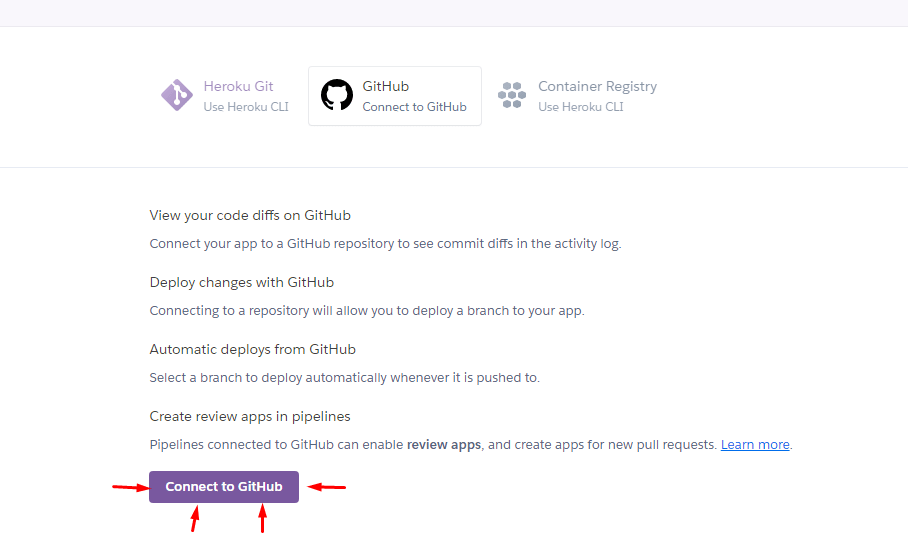Click text 'Select a branch to deploy automatically'
Viewport: 908px width, 547px height.
pyautogui.click(x=269, y=378)
